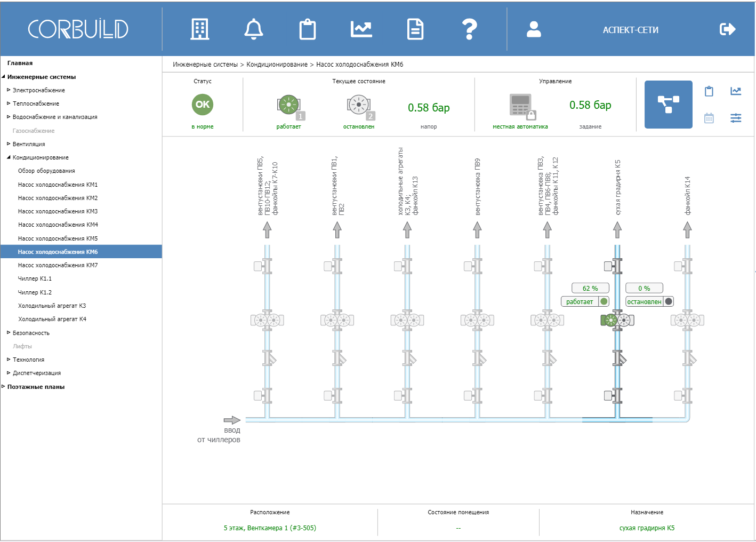
Task: Click the местная автоматика label
Action: tap(520, 127)
